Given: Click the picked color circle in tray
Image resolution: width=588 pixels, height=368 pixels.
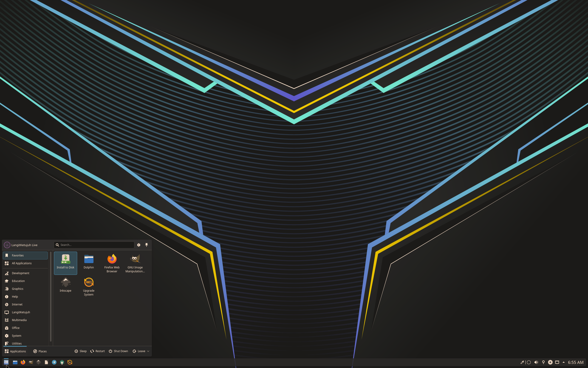Looking at the screenshot, I should coord(529,362).
